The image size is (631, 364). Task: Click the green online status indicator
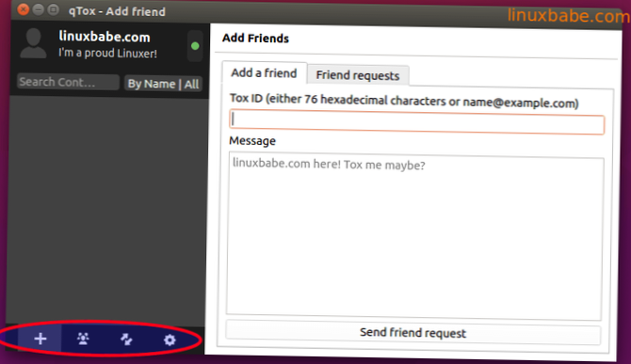point(195,46)
